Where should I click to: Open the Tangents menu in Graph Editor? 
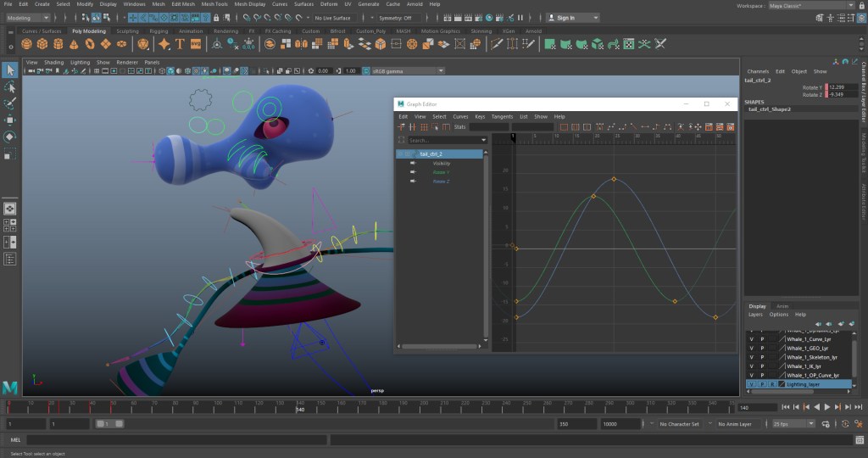pos(502,116)
